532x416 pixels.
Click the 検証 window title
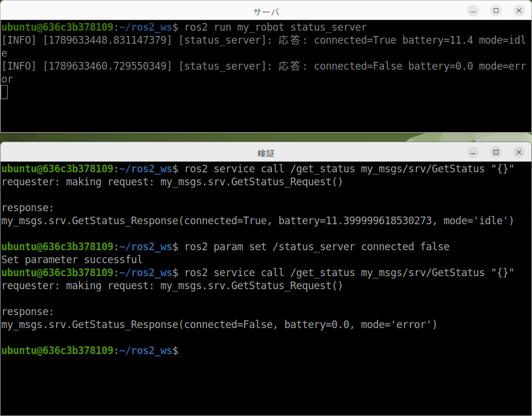pos(266,153)
